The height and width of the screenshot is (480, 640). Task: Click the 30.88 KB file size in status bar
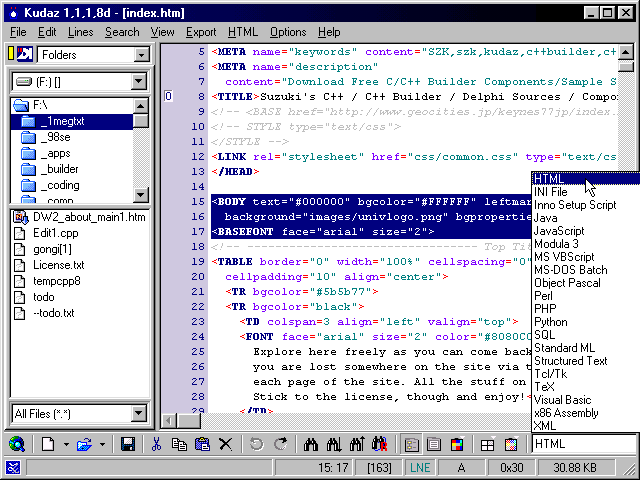click(575, 468)
